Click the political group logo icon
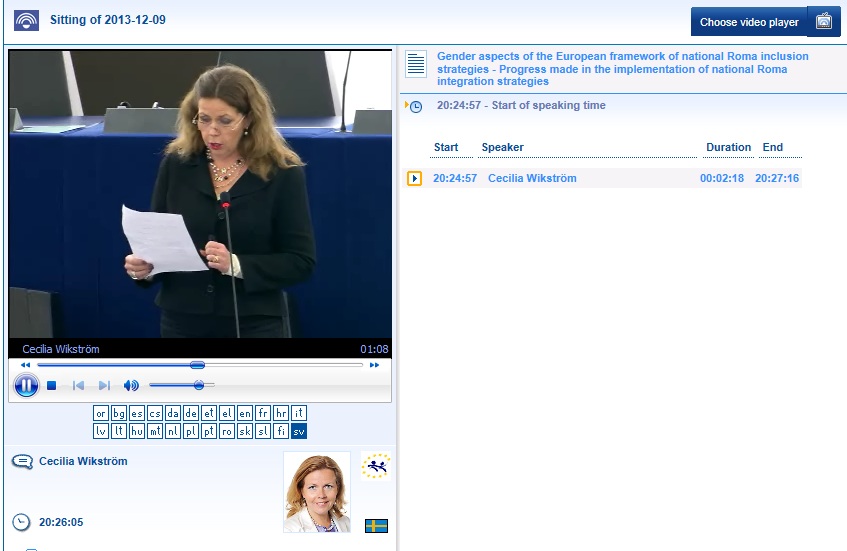This screenshot has height=551, width=847. point(376,466)
